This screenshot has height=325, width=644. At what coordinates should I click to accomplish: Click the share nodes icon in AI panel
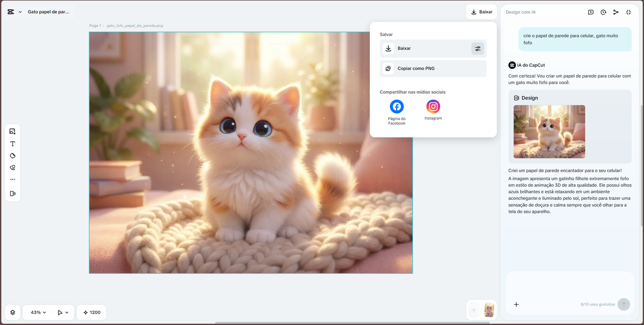(x=616, y=12)
